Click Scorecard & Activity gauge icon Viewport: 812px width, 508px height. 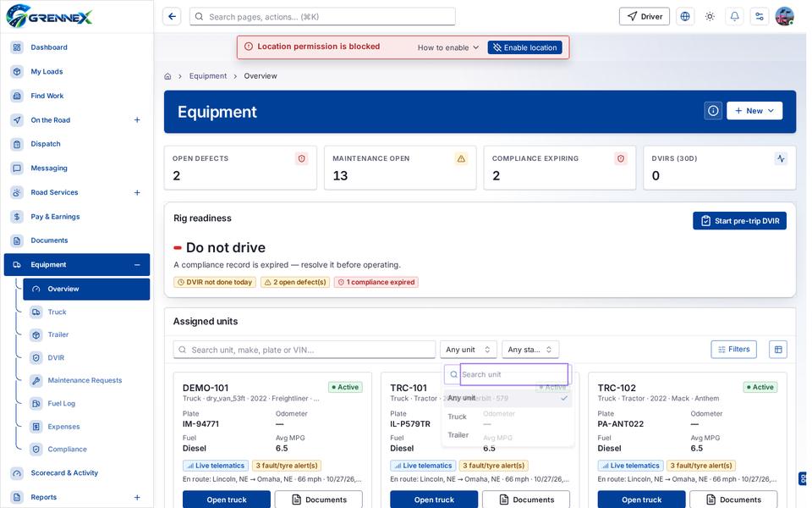(17, 473)
